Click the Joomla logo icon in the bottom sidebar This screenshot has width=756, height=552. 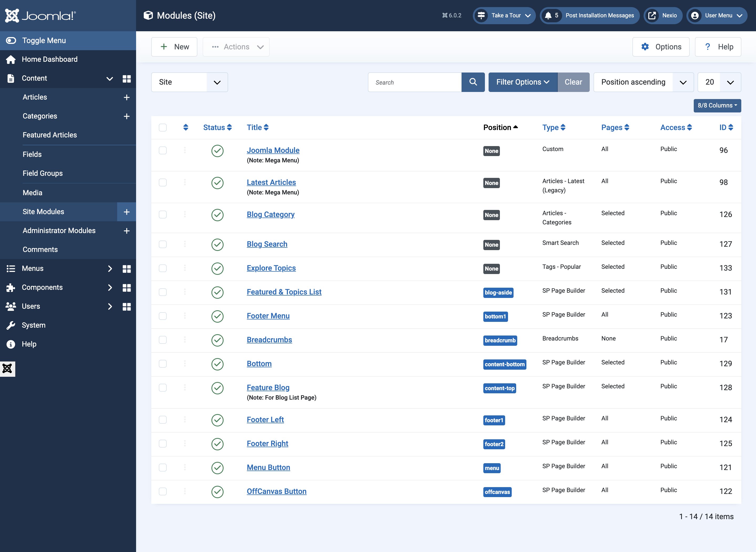coord(7,369)
